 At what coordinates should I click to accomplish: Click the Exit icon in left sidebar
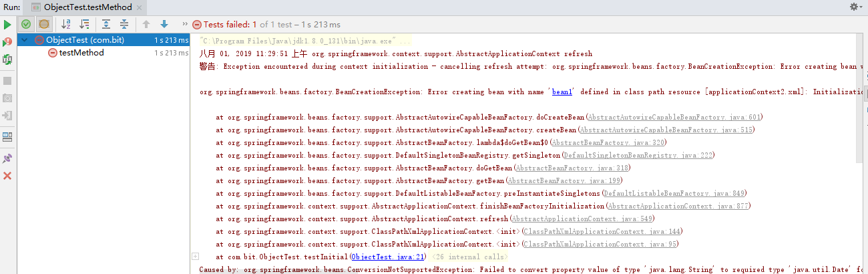click(x=7, y=116)
